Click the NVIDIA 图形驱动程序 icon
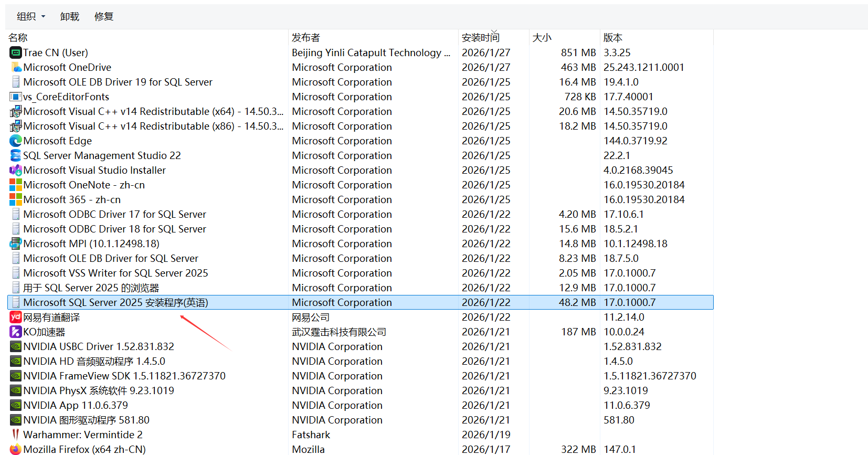 click(x=16, y=420)
